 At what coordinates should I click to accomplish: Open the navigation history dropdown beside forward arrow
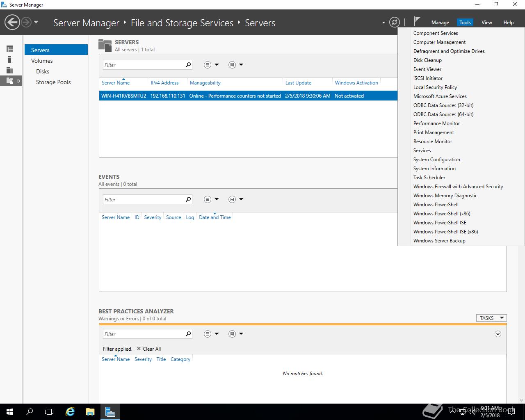click(x=36, y=22)
